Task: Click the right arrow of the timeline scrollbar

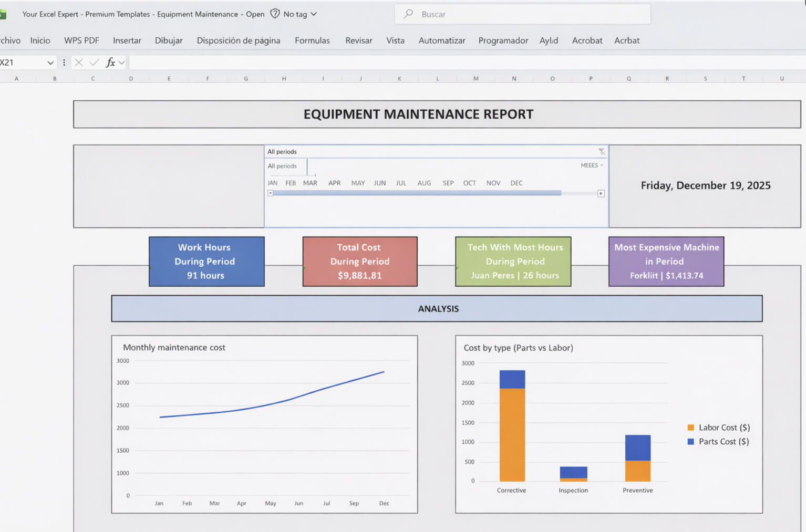Action: [601, 193]
